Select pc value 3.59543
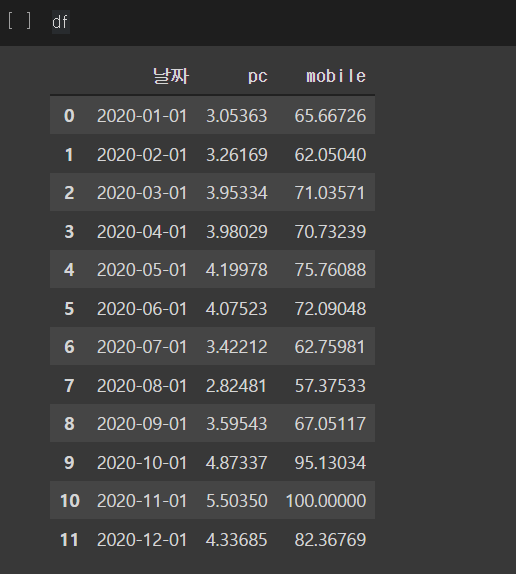 237,424
